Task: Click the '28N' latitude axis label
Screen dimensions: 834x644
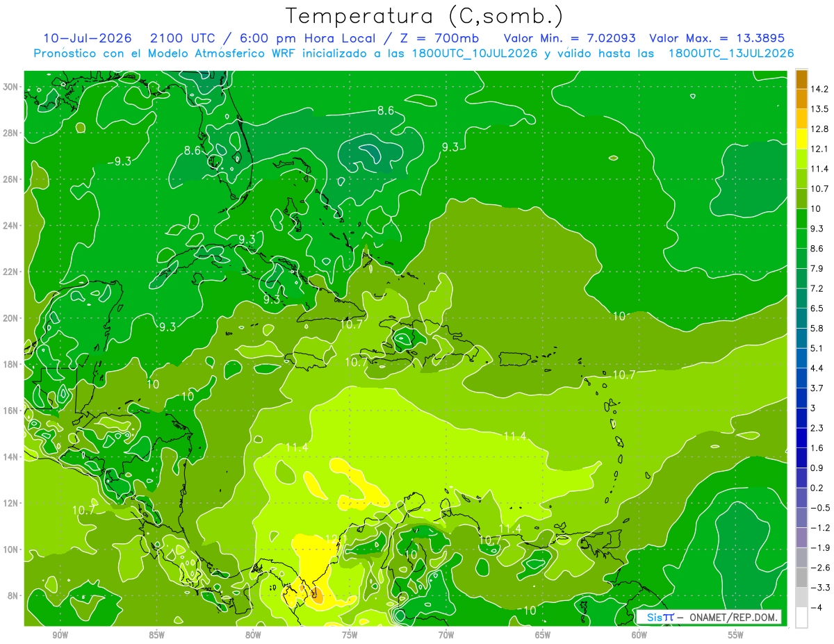Action: [x=12, y=133]
